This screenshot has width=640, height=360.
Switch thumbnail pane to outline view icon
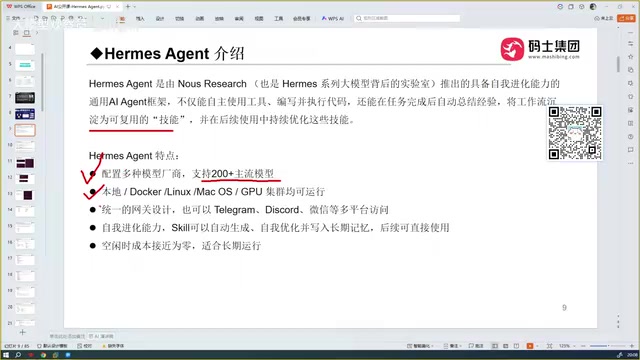(x=16, y=33)
